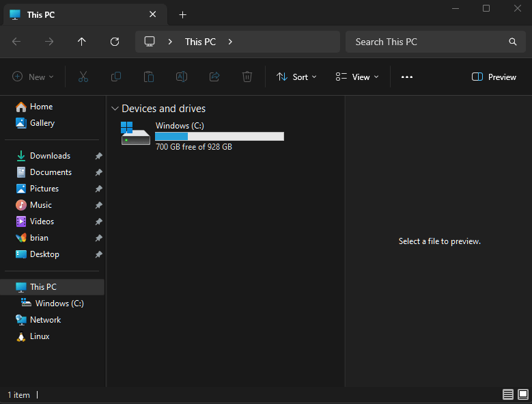The image size is (532, 404).
Task: Unpin Downloads with its pin icon
Action: coord(99,156)
